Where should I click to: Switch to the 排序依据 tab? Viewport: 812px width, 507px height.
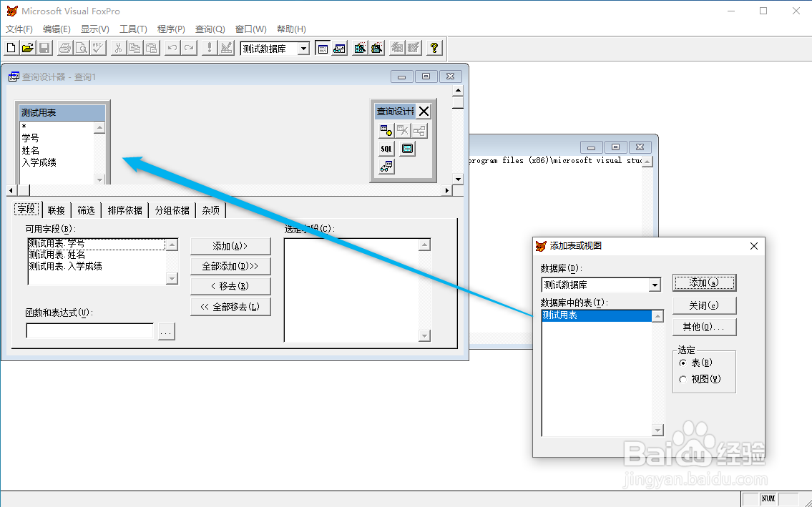point(124,210)
